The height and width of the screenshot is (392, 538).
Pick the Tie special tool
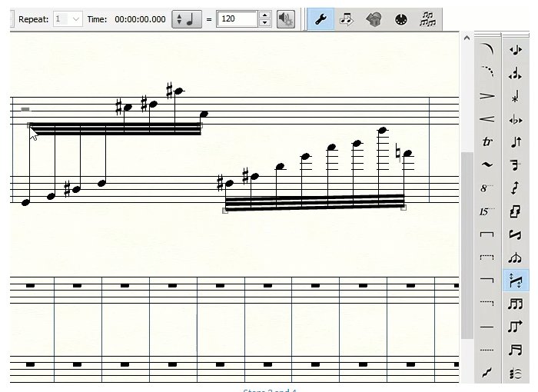click(516, 373)
